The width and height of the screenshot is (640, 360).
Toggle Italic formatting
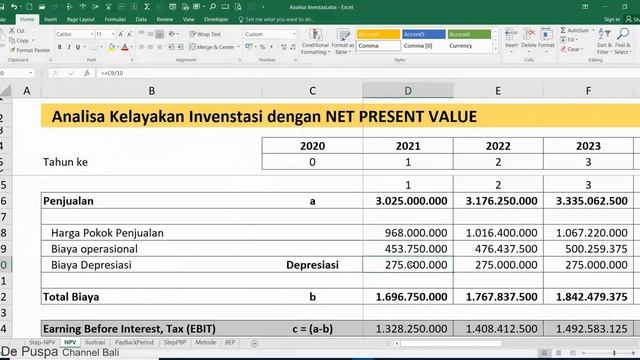click(69, 47)
